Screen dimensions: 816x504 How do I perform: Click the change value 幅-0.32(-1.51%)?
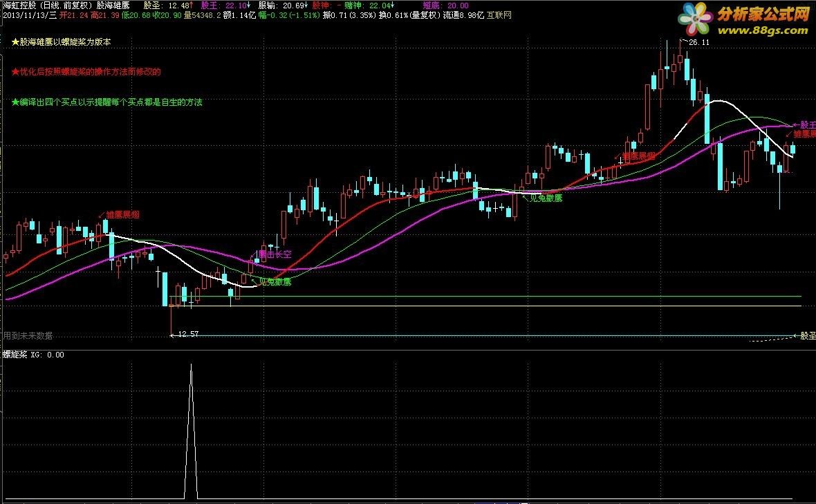point(288,15)
